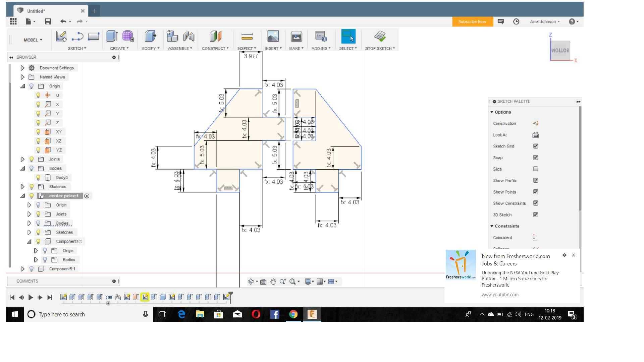Uncheck the Show Constraints checkbox

point(535,203)
